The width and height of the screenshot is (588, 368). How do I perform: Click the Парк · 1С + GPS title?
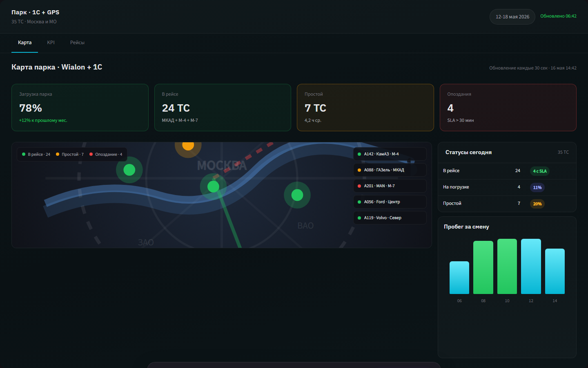pos(36,12)
